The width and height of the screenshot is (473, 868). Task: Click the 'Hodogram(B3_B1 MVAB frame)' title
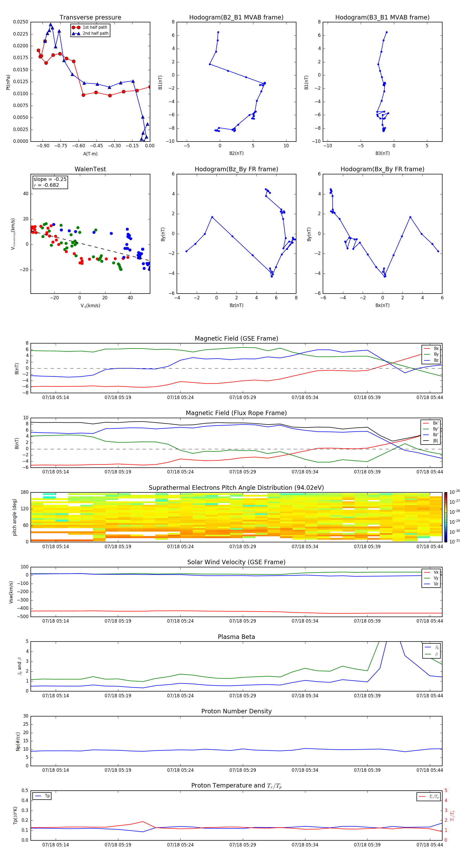coord(382,18)
